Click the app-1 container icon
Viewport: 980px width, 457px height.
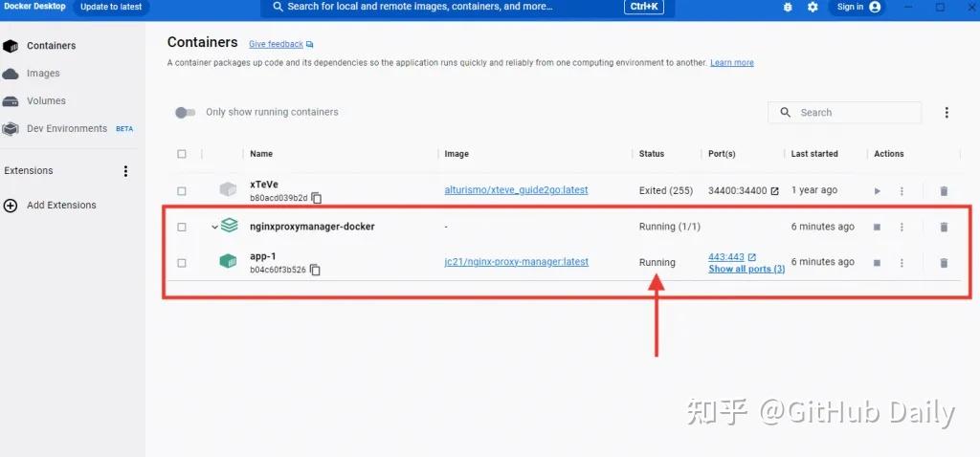[x=228, y=262]
